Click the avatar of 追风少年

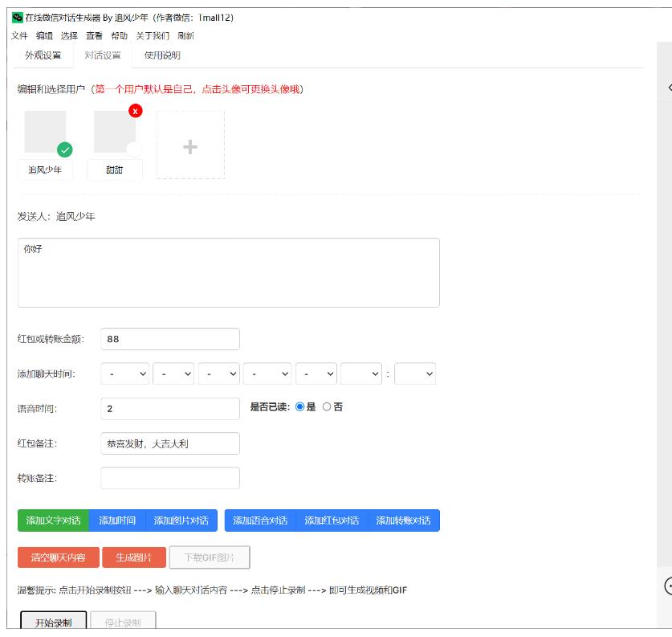pos(45,132)
